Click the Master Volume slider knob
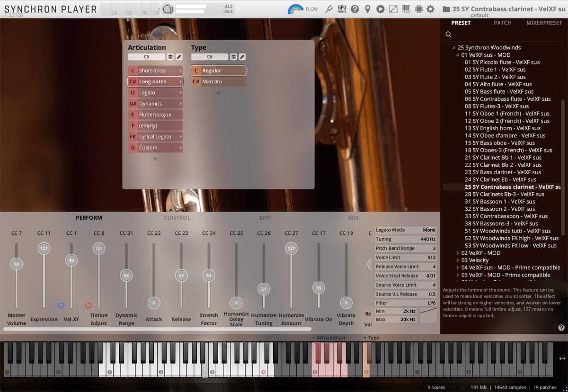568x392 pixels. coord(17,264)
